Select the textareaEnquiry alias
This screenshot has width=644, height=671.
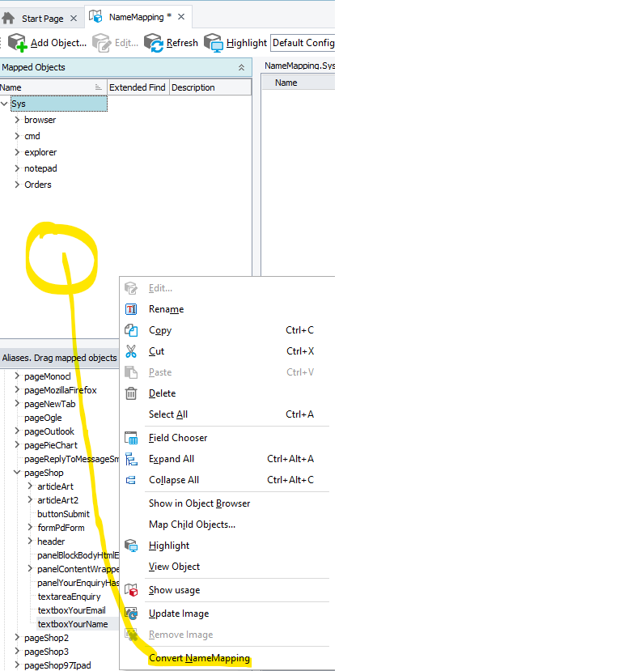(x=69, y=597)
